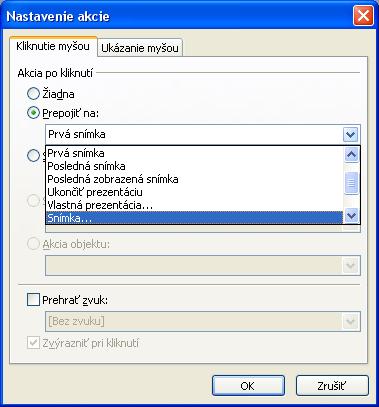Switch to the Ukázanie myšou tab
This screenshot has width=379, height=407.
(x=140, y=48)
